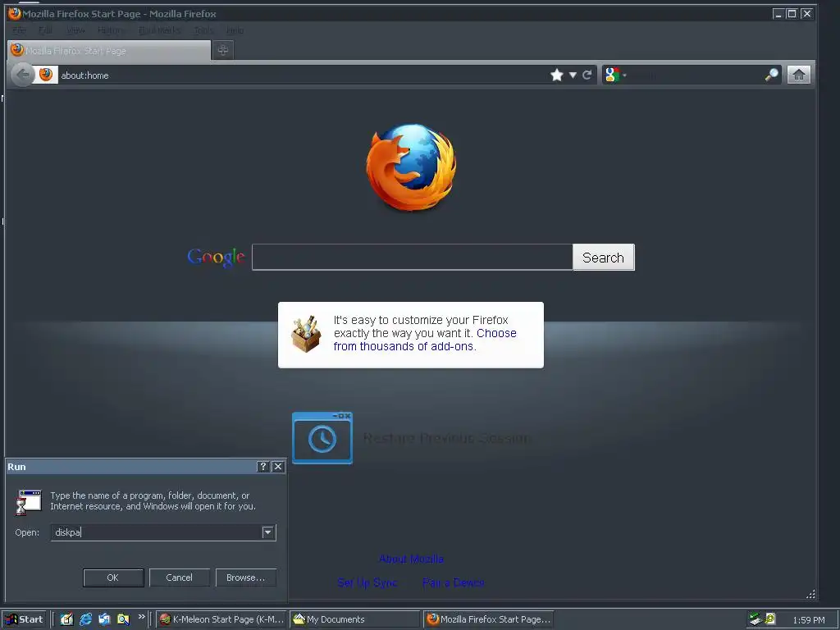Select the Mozilla Firefox Start Page tab
This screenshot has height=630, width=840.
(x=109, y=50)
